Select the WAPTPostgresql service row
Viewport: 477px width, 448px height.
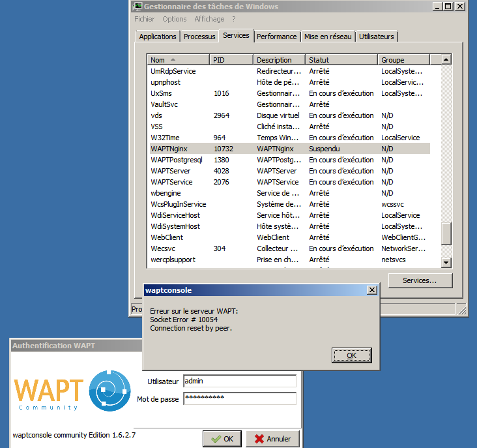click(289, 160)
